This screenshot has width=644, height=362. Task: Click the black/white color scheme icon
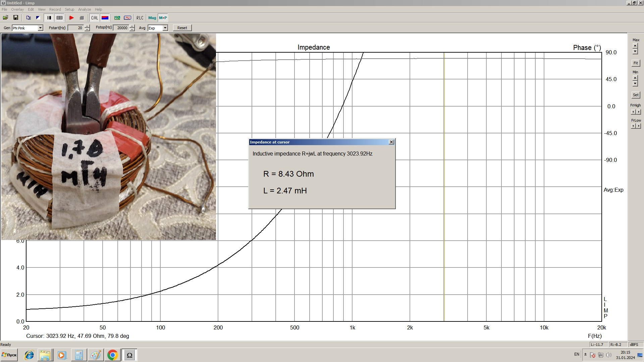[38, 18]
